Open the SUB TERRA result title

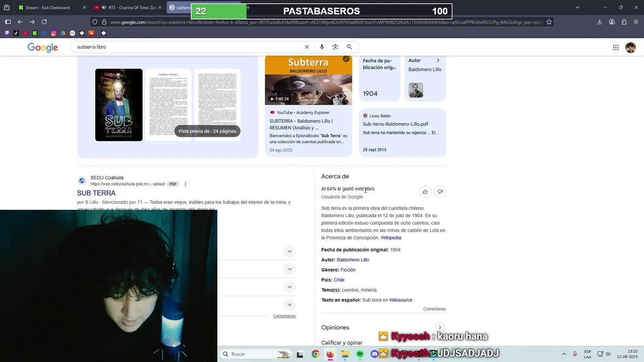click(96, 193)
